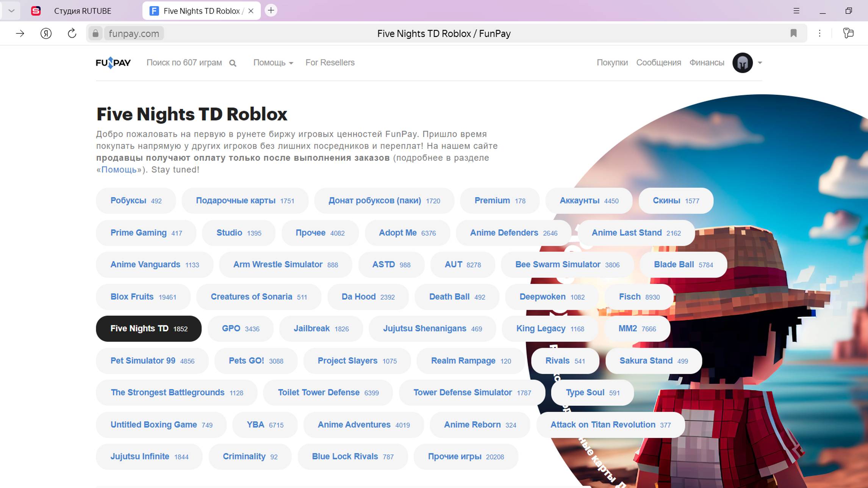Click the search magnifier icon

coord(233,63)
